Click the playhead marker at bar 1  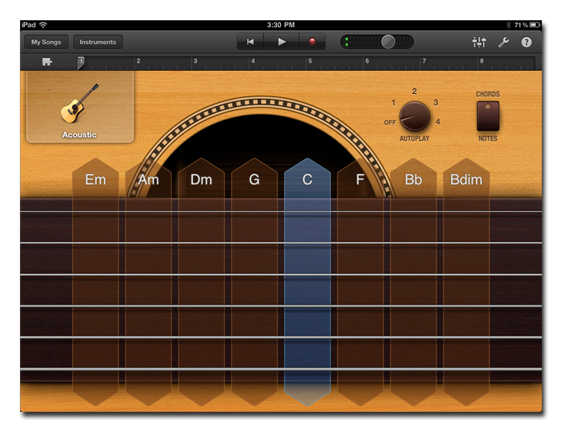[x=81, y=62]
